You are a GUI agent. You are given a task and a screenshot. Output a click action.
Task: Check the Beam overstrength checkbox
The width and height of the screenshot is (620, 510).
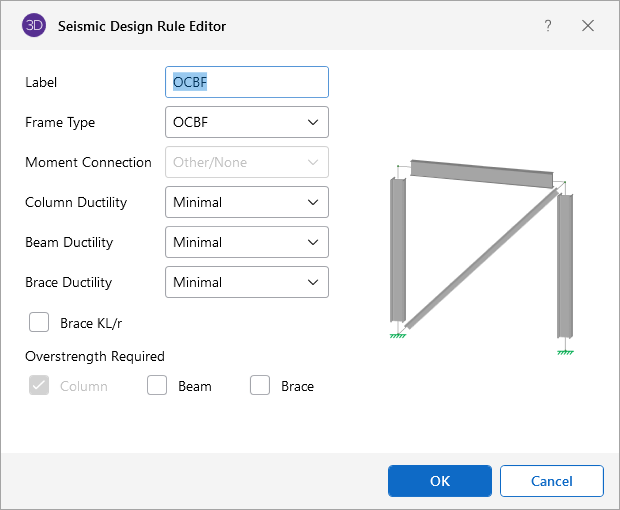click(x=157, y=385)
